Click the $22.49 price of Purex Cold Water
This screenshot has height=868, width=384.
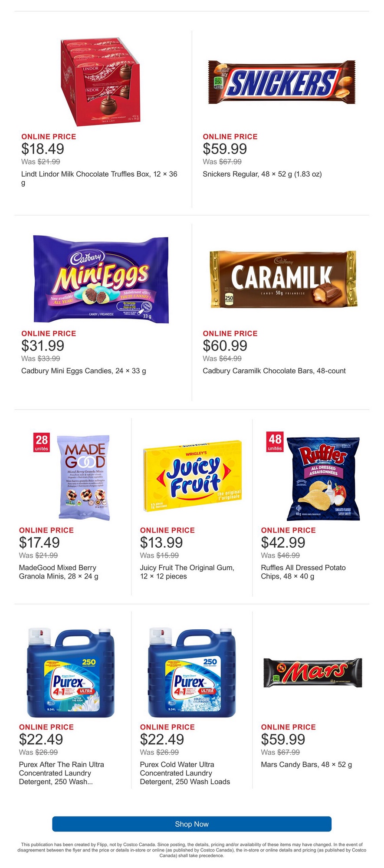click(x=162, y=739)
